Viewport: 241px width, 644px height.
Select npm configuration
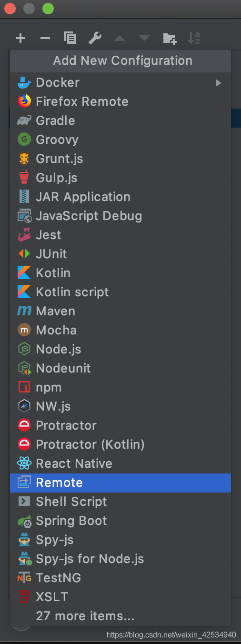pos(120,387)
